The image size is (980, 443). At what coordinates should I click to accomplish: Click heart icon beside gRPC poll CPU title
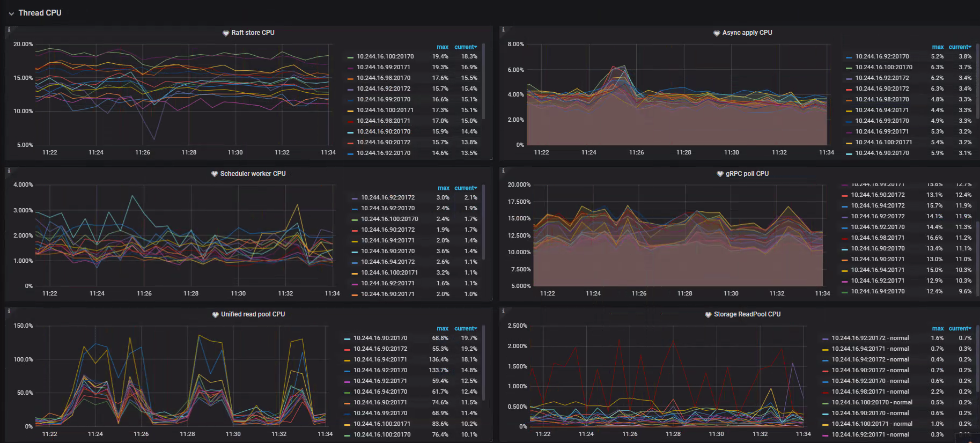click(x=720, y=174)
